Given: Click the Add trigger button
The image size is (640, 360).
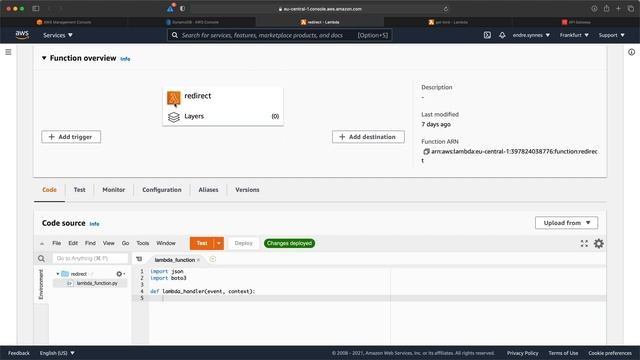Looking at the screenshot, I should [x=71, y=137].
